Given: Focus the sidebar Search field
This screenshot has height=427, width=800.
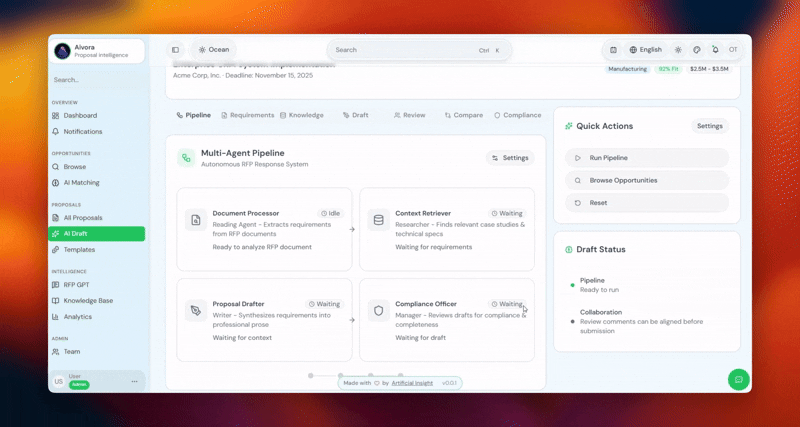Looking at the screenshot, I should [97, 80].
